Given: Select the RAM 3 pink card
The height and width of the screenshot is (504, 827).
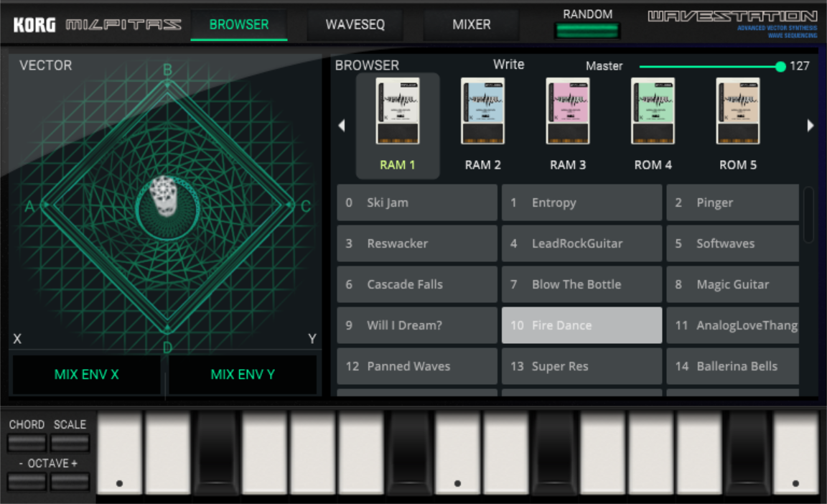Looking at the screenshot, I should point(568,111).
